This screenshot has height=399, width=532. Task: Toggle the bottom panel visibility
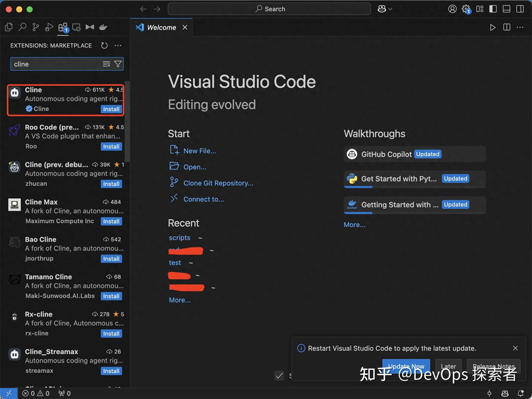coord(507,9)
